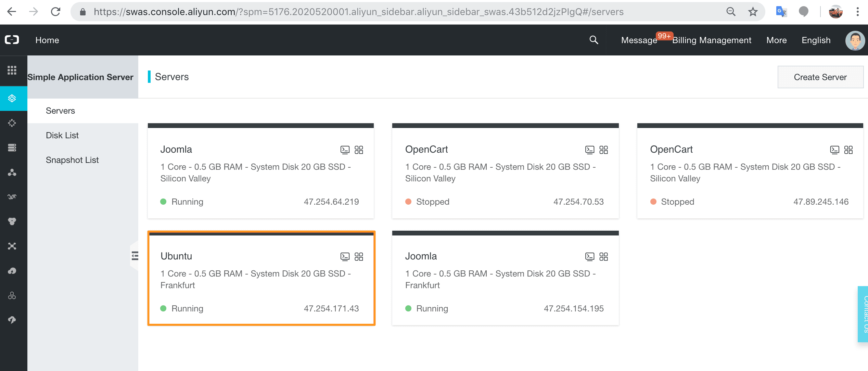This screenshot has width=868, height=371.
Task: Click the user avatar in console header
Action: tap(855, 40)
